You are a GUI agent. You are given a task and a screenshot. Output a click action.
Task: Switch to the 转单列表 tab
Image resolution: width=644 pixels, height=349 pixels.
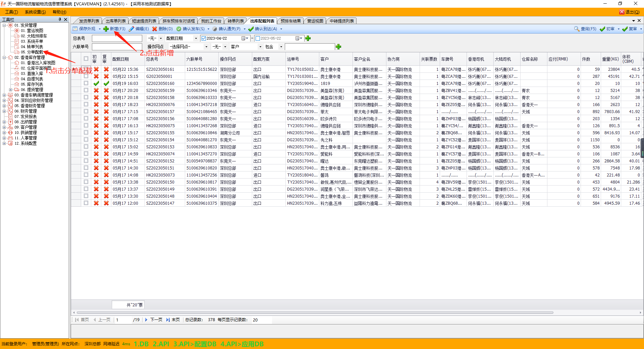pos(235,21)
